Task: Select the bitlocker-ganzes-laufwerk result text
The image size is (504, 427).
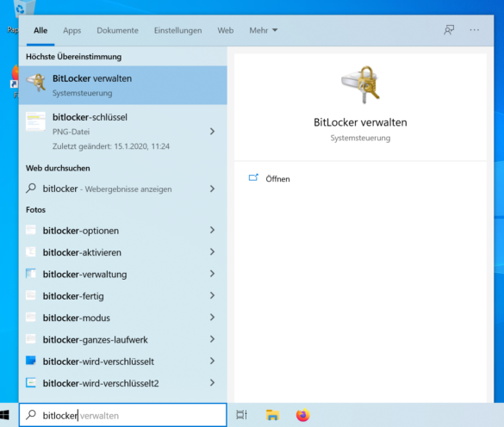Action: [x=95, y=340]
